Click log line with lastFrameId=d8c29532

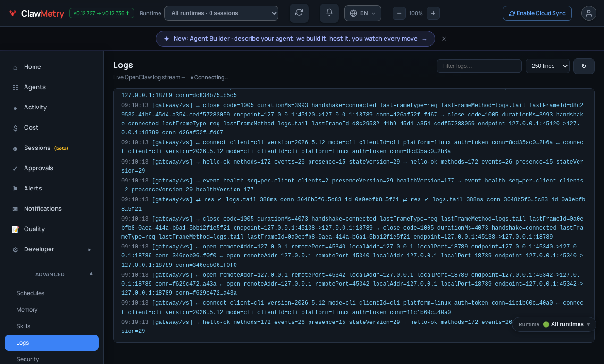pyautogui.click(x=353, y=119)
